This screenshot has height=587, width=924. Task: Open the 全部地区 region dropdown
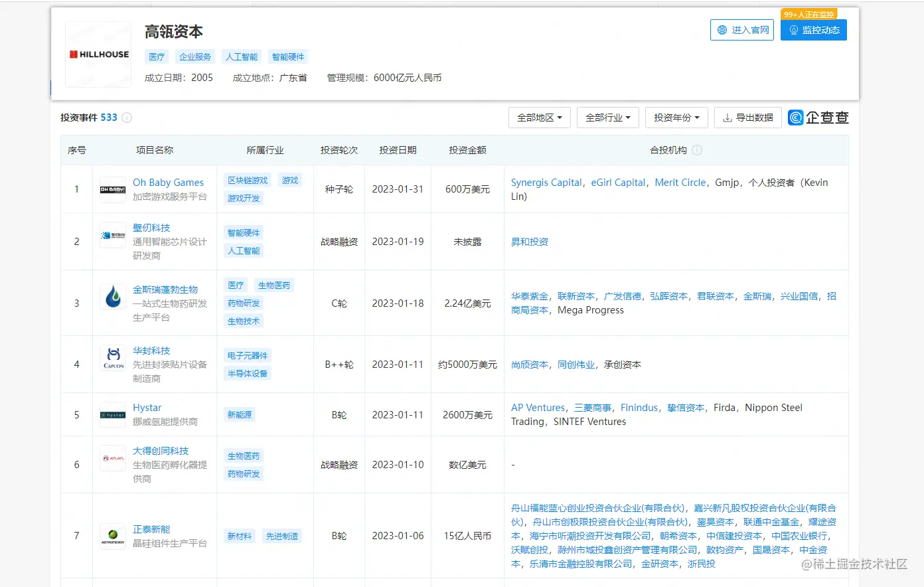(x=540, y=118)
